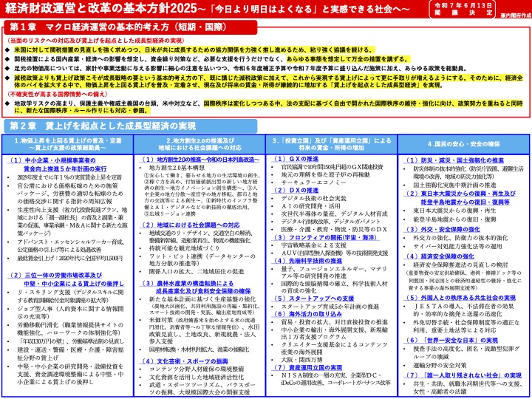Viewport: 532px width, 399px height.
Task: Select the bullet starting '地政学リスクの高まり'
Action: point(268,107)
